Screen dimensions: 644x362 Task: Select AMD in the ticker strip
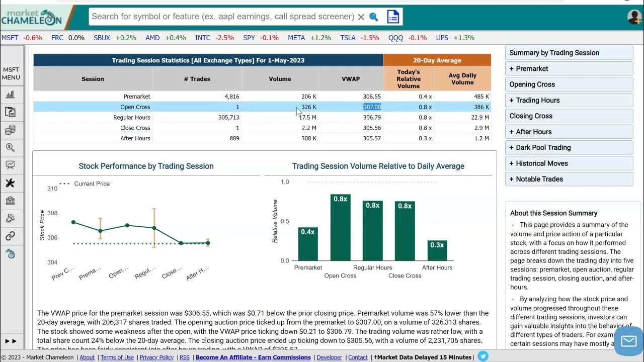(x=152, y=38)
